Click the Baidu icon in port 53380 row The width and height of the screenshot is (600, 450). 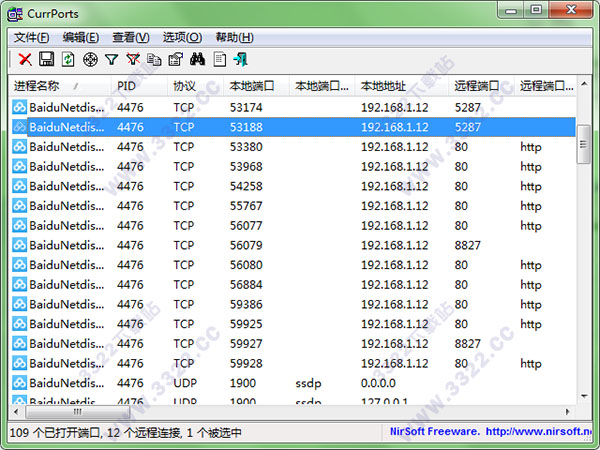coord(19,147)
